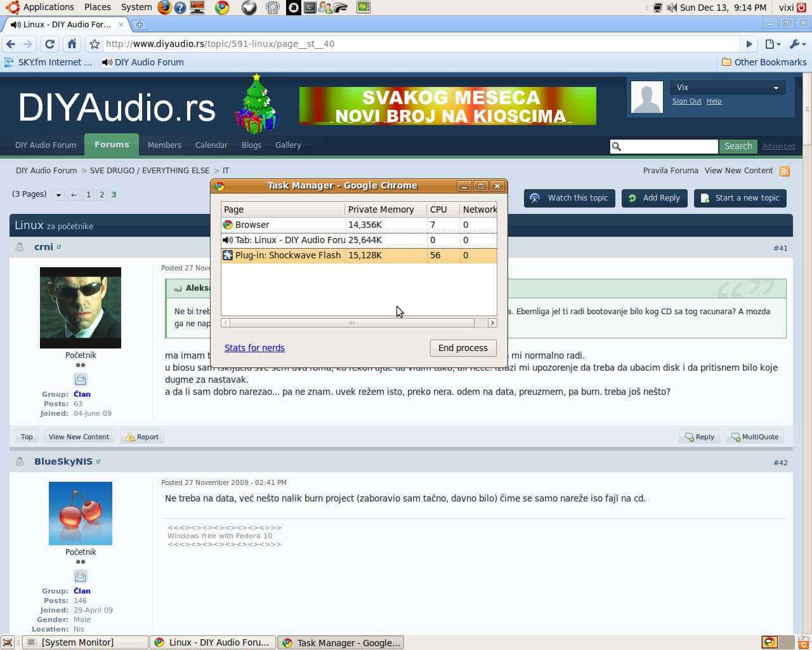Open the Gallery tab

click(288, 145)
